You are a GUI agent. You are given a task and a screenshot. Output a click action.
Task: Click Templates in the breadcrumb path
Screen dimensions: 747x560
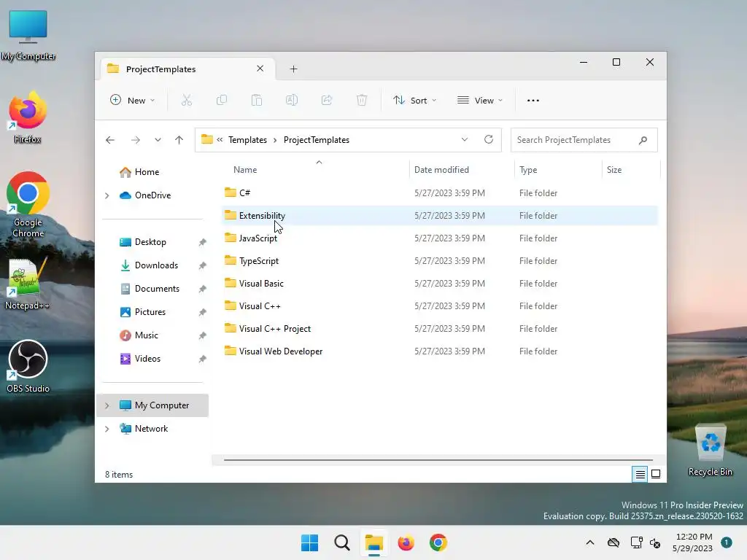248,140
